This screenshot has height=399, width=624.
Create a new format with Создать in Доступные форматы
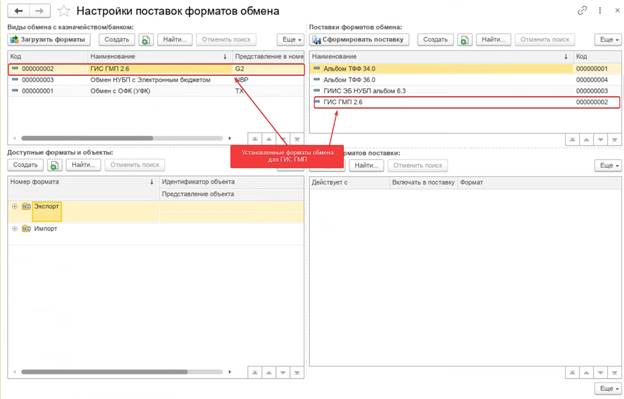[25, 165]
